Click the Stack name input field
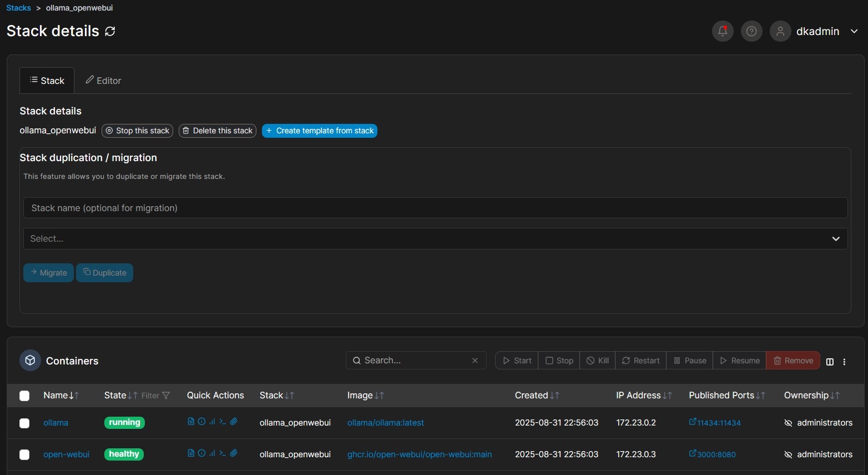 [x=435, y=208]
